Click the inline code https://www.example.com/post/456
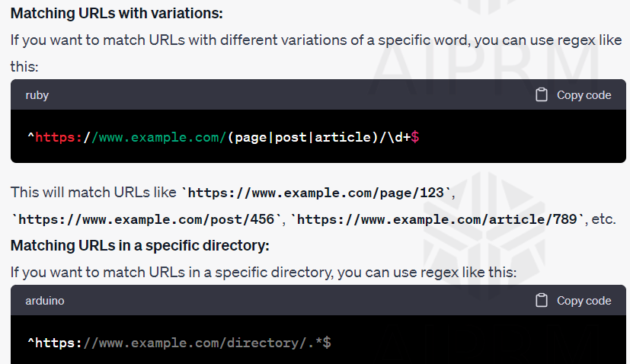 pyautogui.click(x=146, y=219)
